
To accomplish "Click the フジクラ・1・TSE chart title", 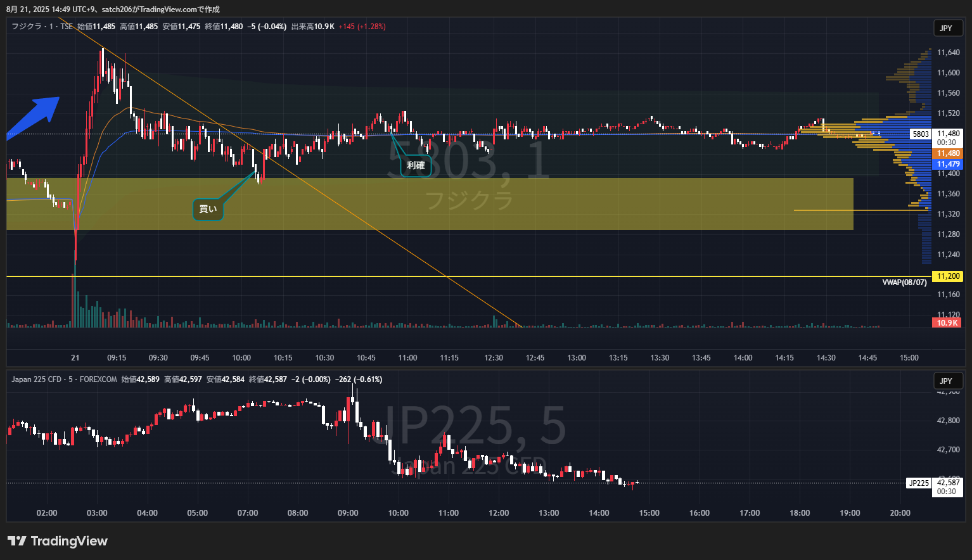I will (x=42, y=27).
